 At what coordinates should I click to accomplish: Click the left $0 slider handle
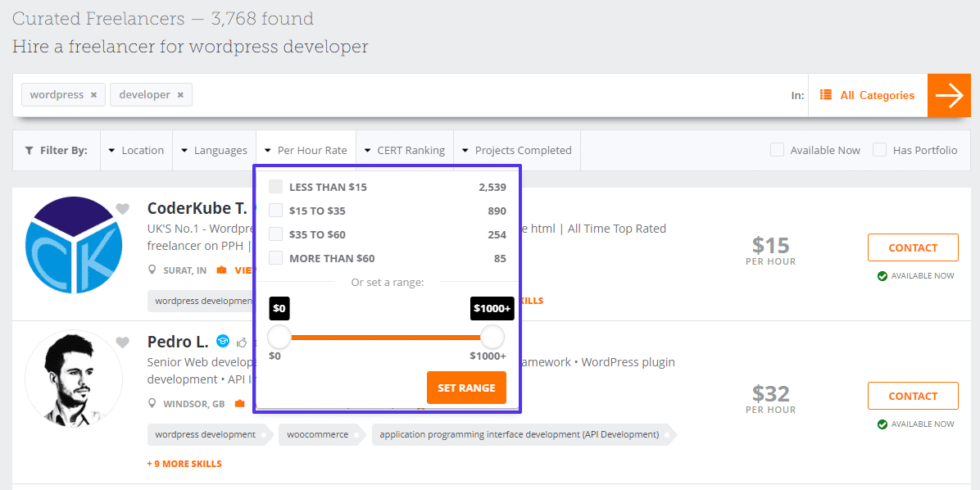pos(279,336)
